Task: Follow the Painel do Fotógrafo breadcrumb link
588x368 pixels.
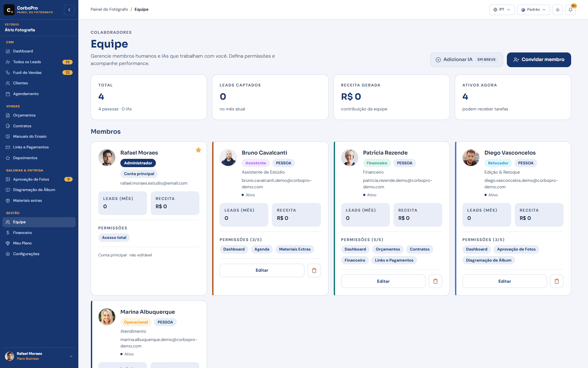Action: [109, 10]
